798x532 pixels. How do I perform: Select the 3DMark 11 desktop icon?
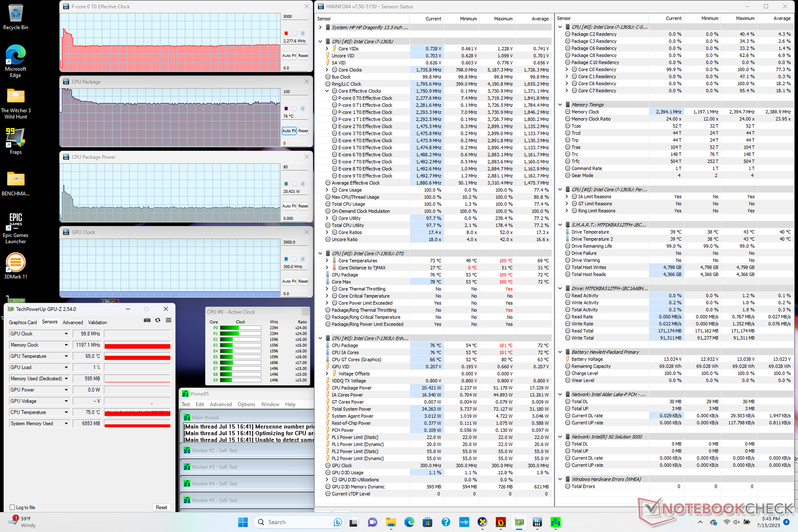(x=16, y=266)
